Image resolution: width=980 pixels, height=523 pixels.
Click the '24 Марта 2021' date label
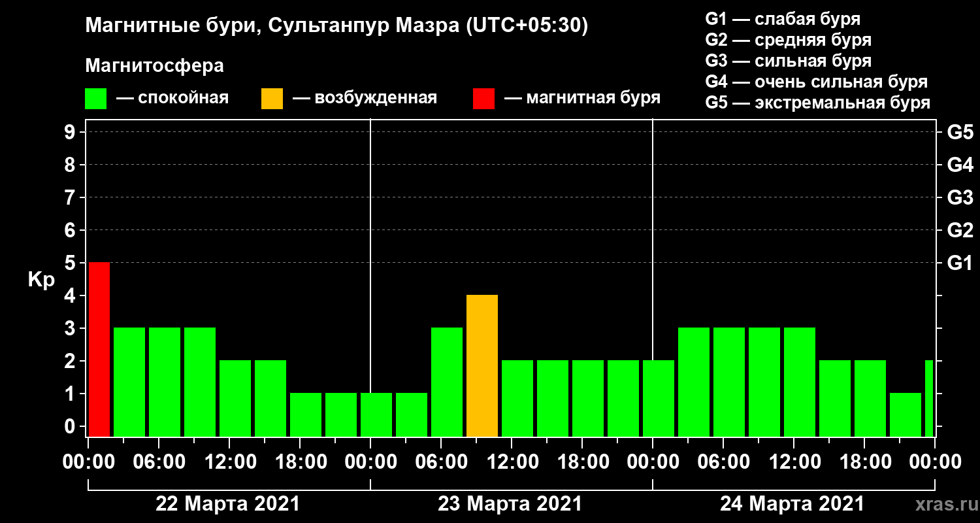click(x=792, y=504)
